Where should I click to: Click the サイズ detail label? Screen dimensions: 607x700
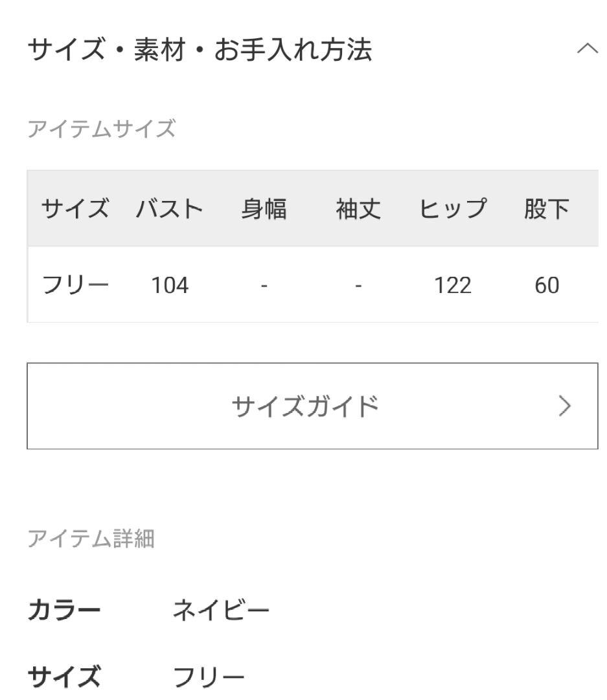[x=64, y=677]
